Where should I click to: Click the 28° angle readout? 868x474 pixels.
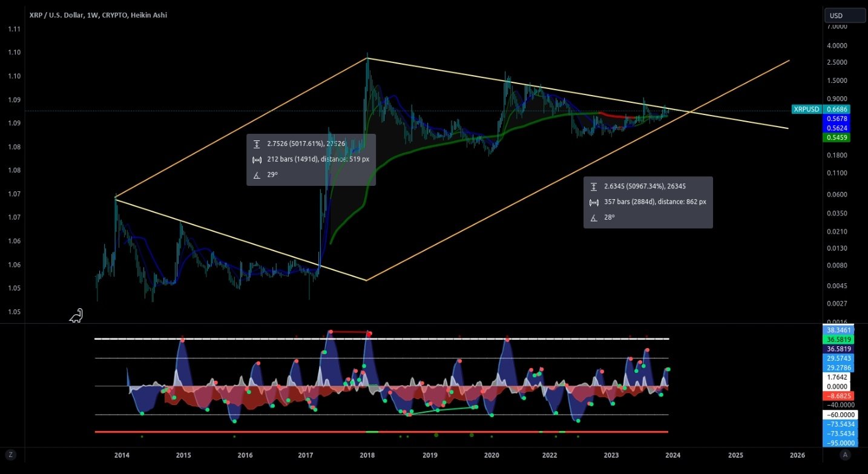(609, 217)
